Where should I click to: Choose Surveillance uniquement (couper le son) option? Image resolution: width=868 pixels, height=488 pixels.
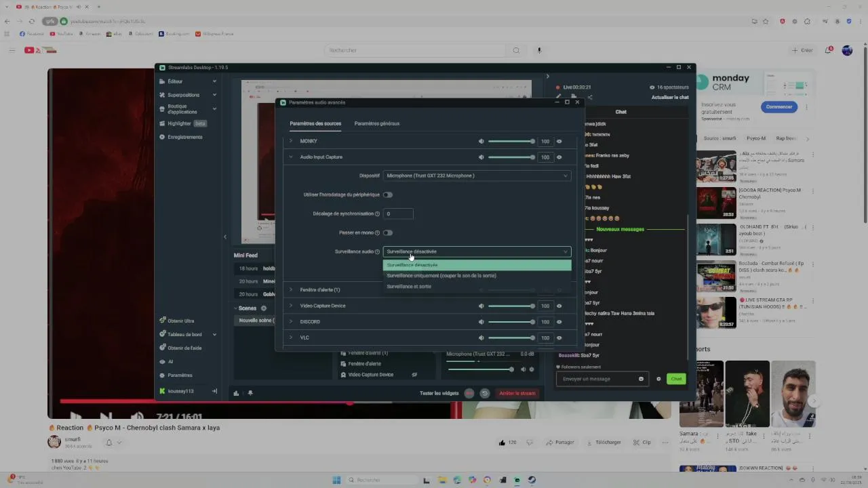(x=477, y=276)
